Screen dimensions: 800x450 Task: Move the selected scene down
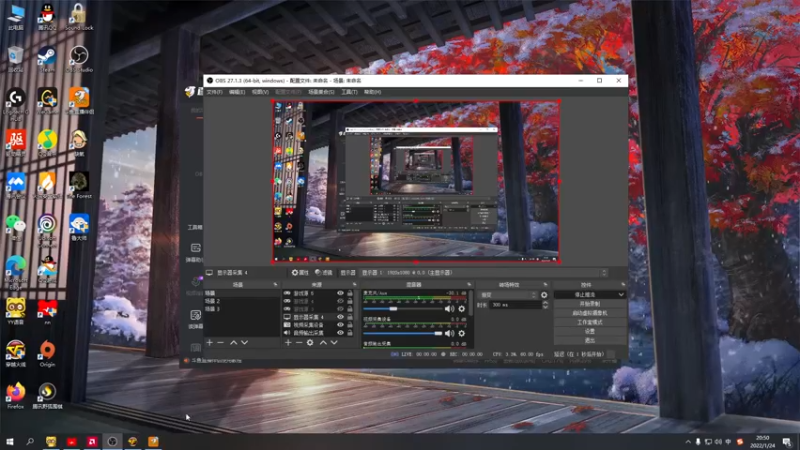[x=244, y=342]
